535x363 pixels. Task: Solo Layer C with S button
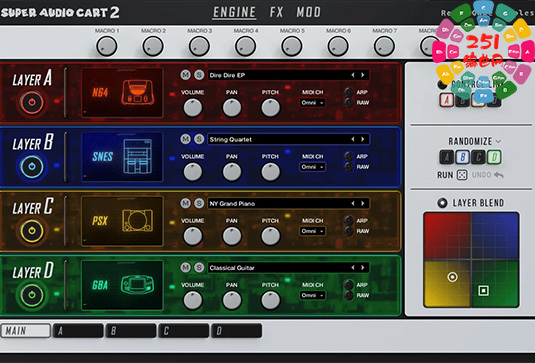[199, 203]
